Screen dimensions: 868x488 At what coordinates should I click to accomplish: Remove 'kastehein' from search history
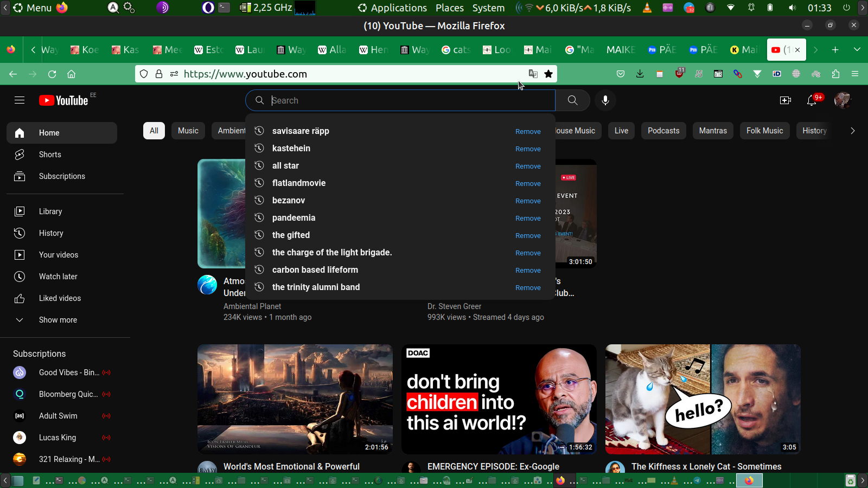click(528, 149)
